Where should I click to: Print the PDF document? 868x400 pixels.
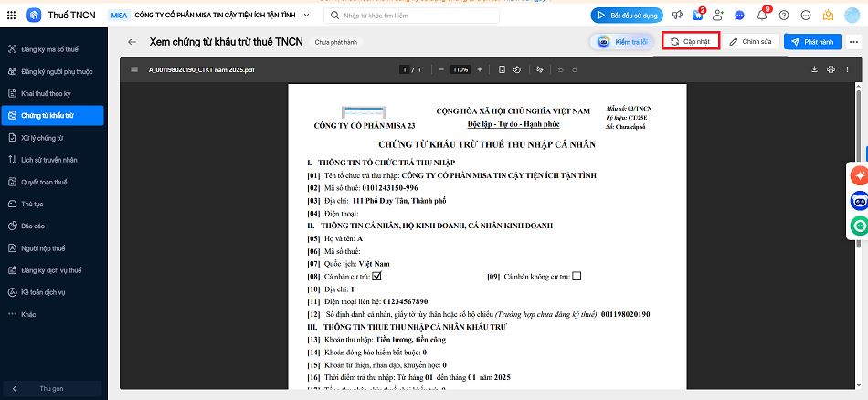point(831,69)
